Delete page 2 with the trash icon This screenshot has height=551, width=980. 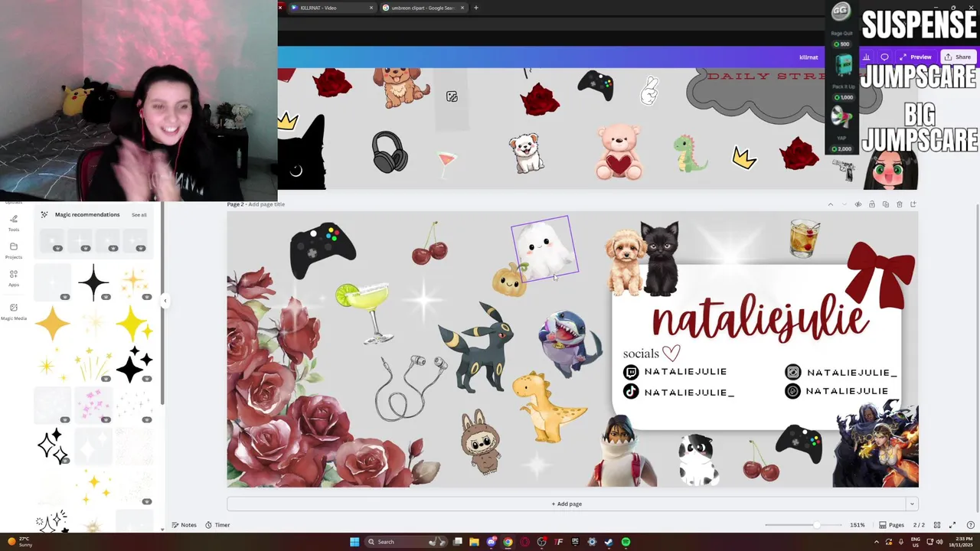[x=899, y=204]
